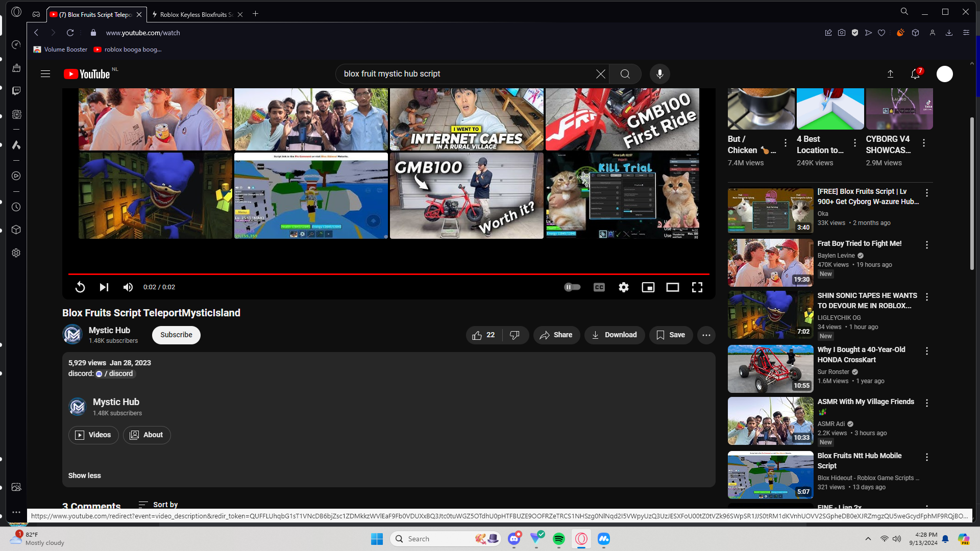980x551 pixels.
Task: Toggle the autoplay switch
Action: click(573, 287)
